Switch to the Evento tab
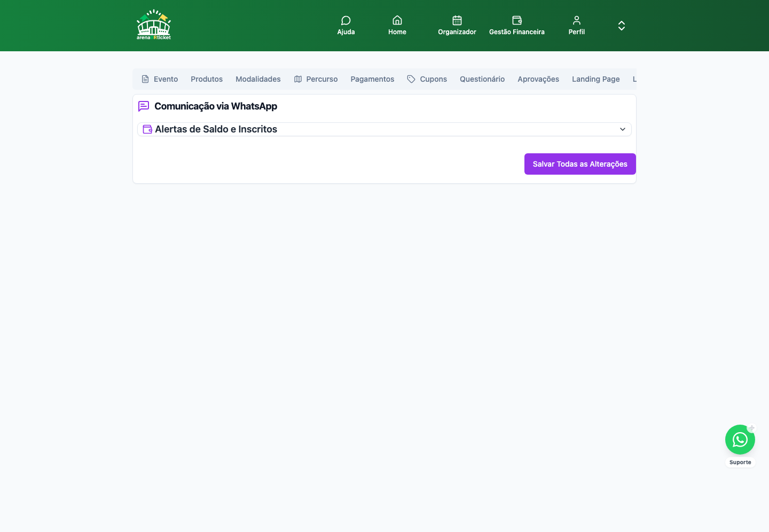The width and height of the screenshot is (769, 532). (160, 79)
